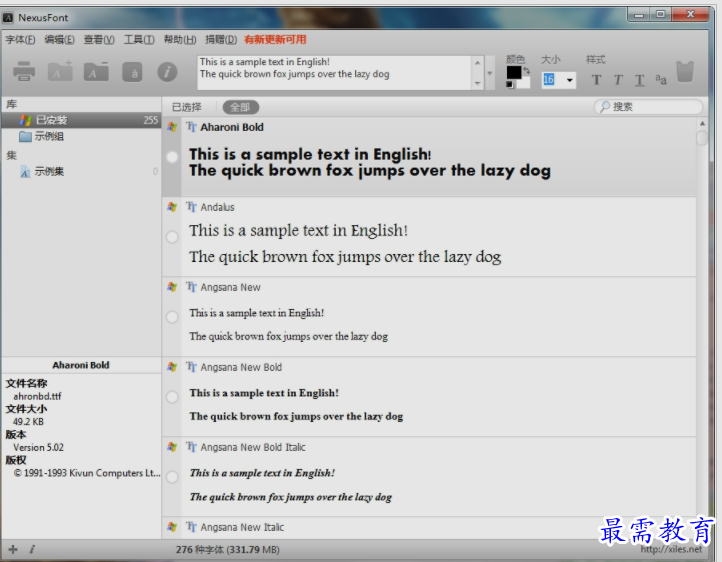Click the Andalus sample preview text
The image size is (722, 562).
(345, 243)
